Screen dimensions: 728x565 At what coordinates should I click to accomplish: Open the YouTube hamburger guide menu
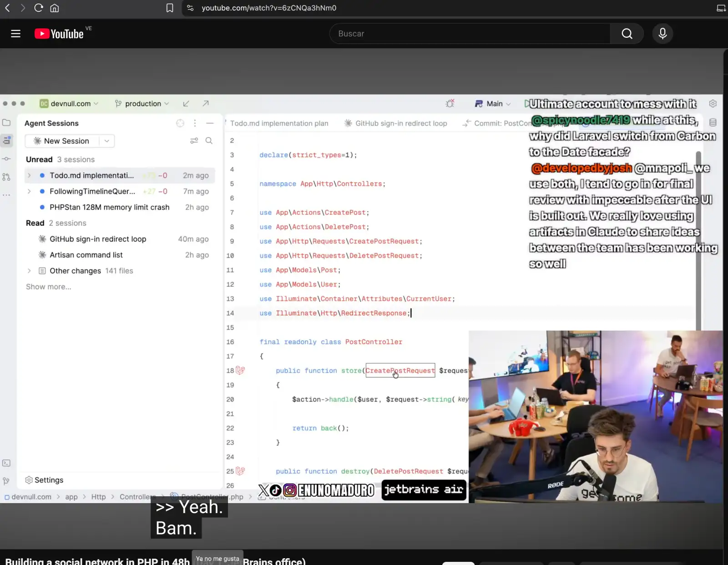(15, 34)
